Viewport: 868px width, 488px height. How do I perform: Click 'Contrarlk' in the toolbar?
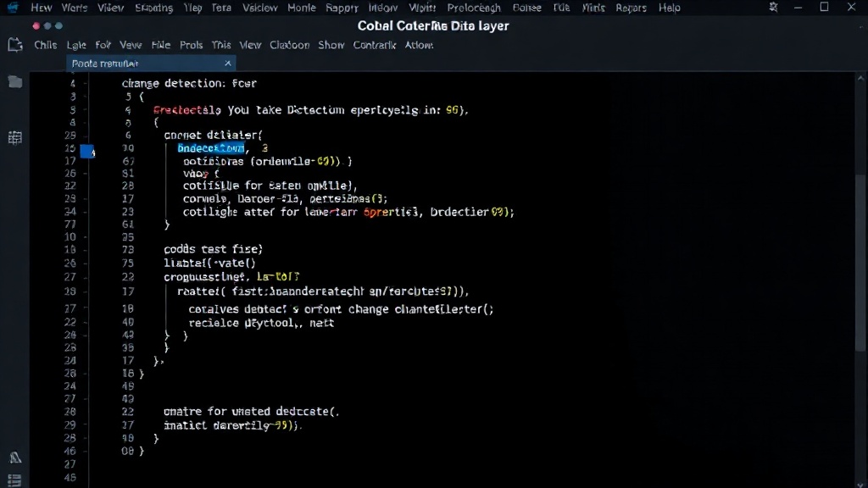[x=375, y=45]
